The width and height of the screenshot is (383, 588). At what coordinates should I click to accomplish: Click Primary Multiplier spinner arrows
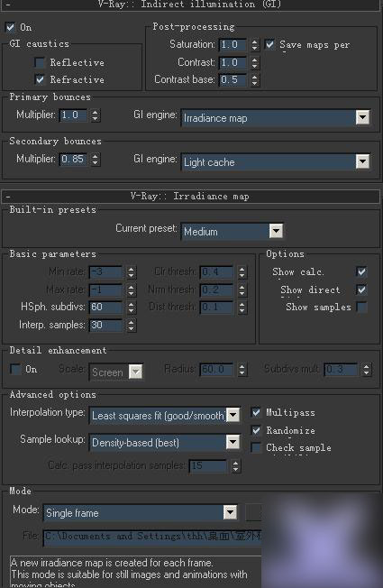[96, 115]
